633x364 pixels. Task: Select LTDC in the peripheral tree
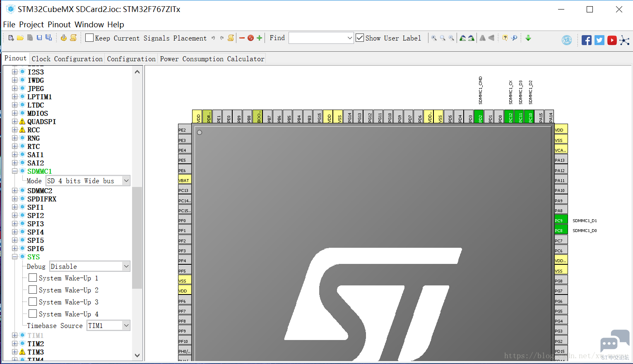click(36, 105)
